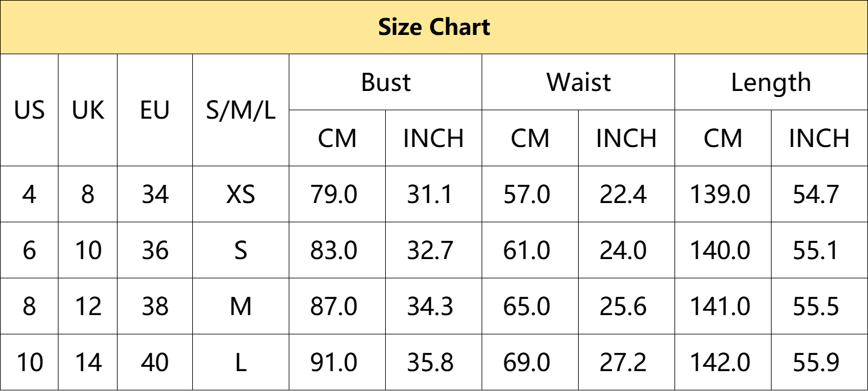The width and height of the screenshot is (868, 391).
Task: Select the UK column header
Action: pos(88,110)
